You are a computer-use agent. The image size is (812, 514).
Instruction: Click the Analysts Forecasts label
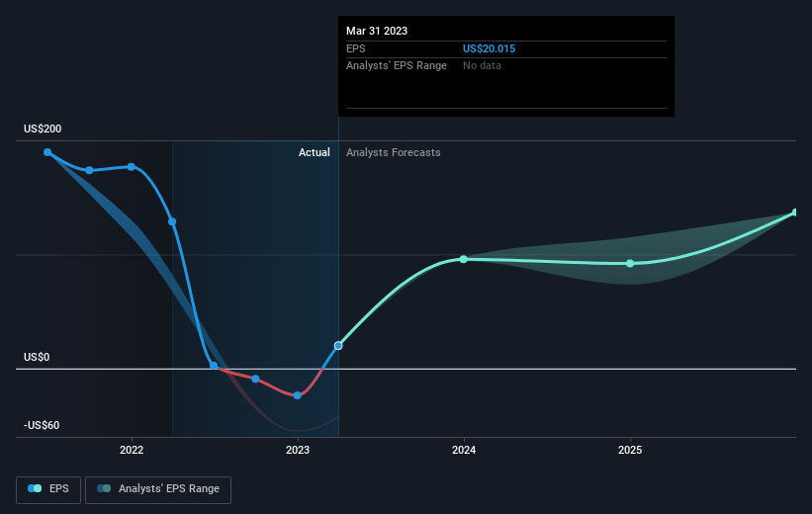(394, 152)
